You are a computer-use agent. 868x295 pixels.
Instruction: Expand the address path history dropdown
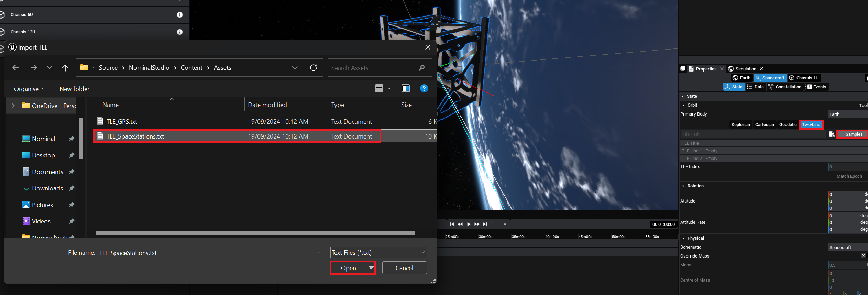(295, 68)
